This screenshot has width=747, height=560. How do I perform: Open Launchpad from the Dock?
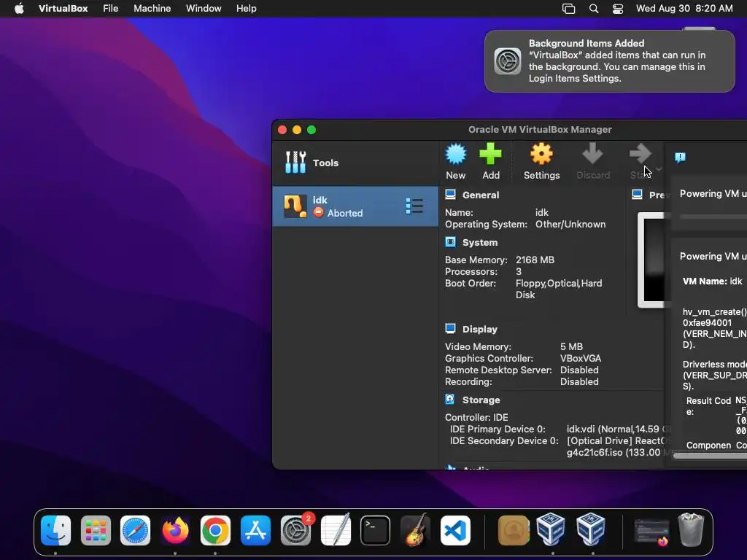tap(96, 531)
